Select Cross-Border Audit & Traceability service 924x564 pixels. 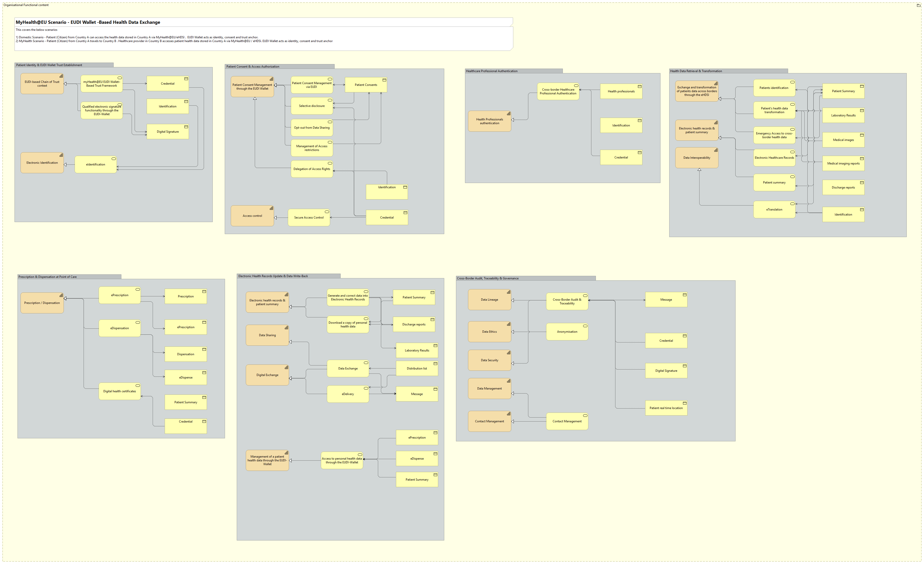567,301
